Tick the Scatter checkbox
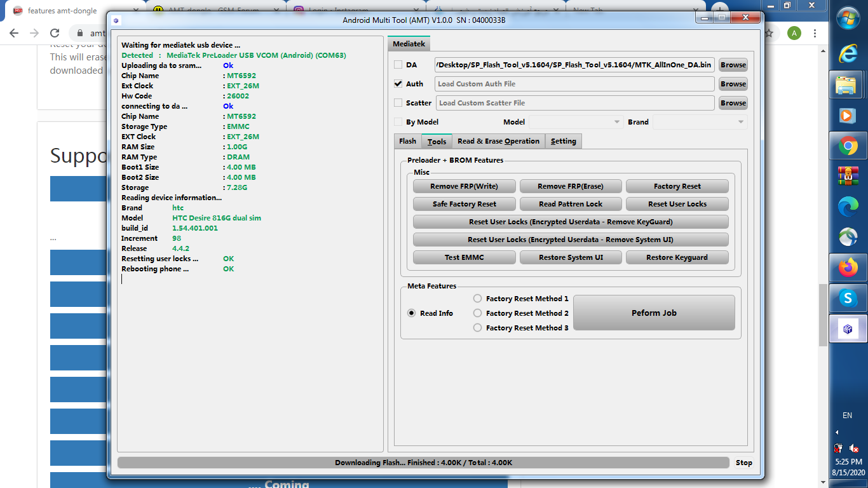The image size is (868, 488). (x=398, y=103)
